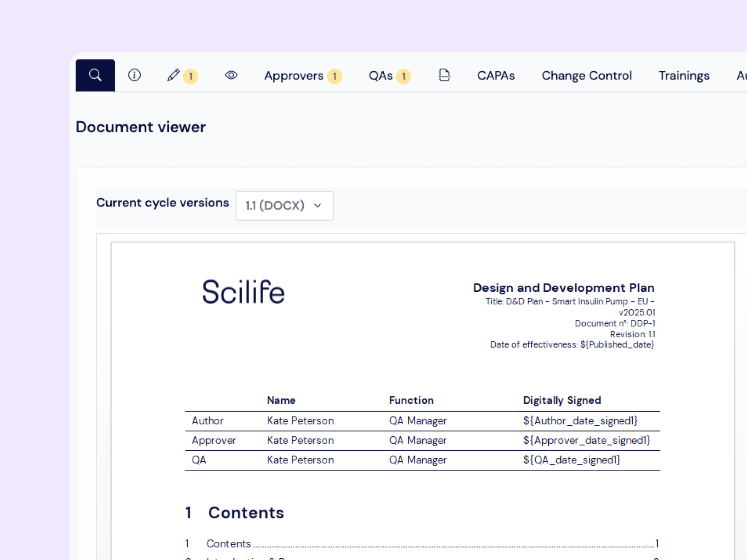Switch to the Change Control tab
Viewport: 747px width, 560px height.
click(586, 76)
